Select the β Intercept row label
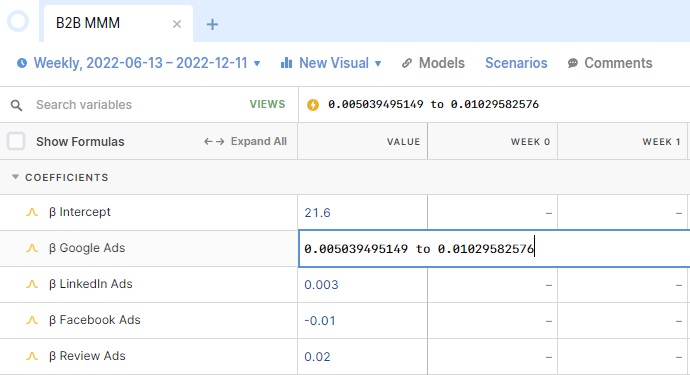This screenshot has height=375, width=690. 80,212
